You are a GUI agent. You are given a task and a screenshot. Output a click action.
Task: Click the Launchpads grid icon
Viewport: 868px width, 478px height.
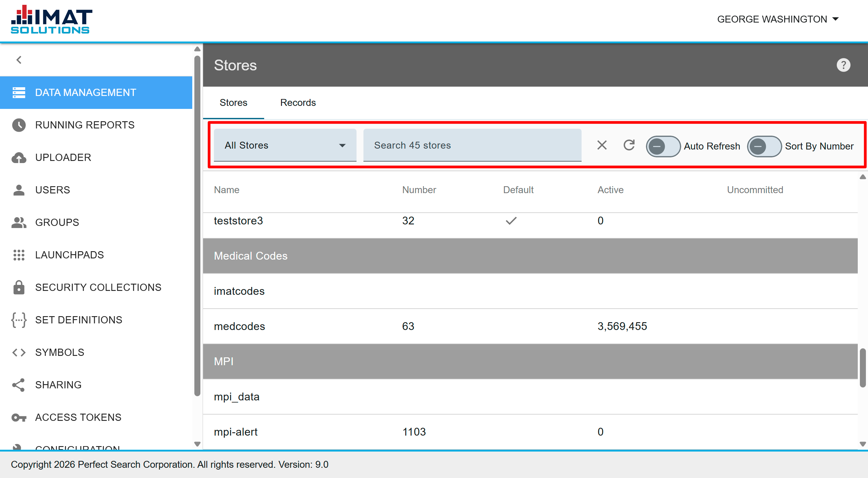click(x=19, y=255)
